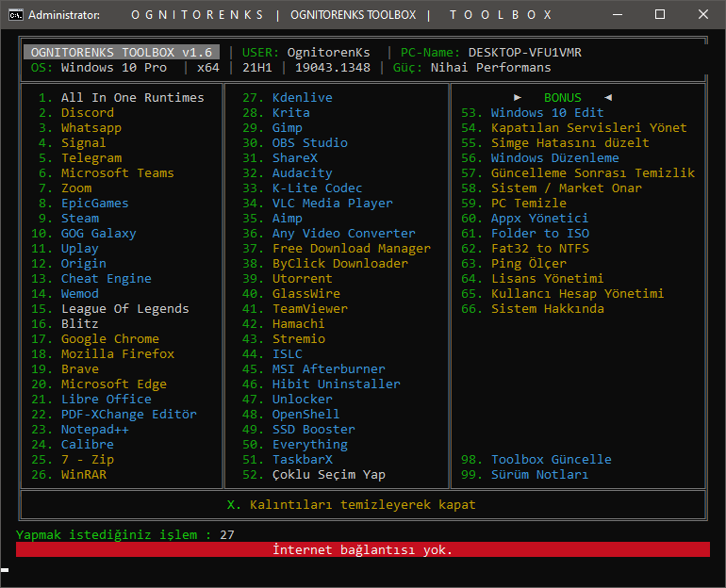Click the Notepad++ entry

95,430
